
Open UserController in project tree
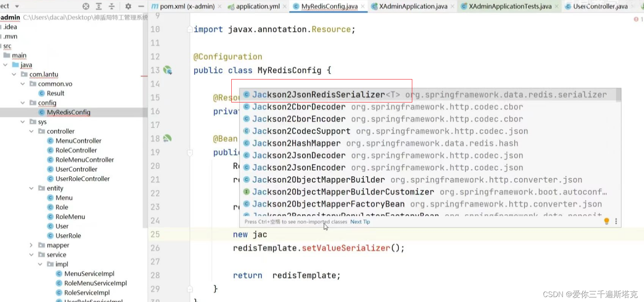pyautogui.click(x=72, y=169)
